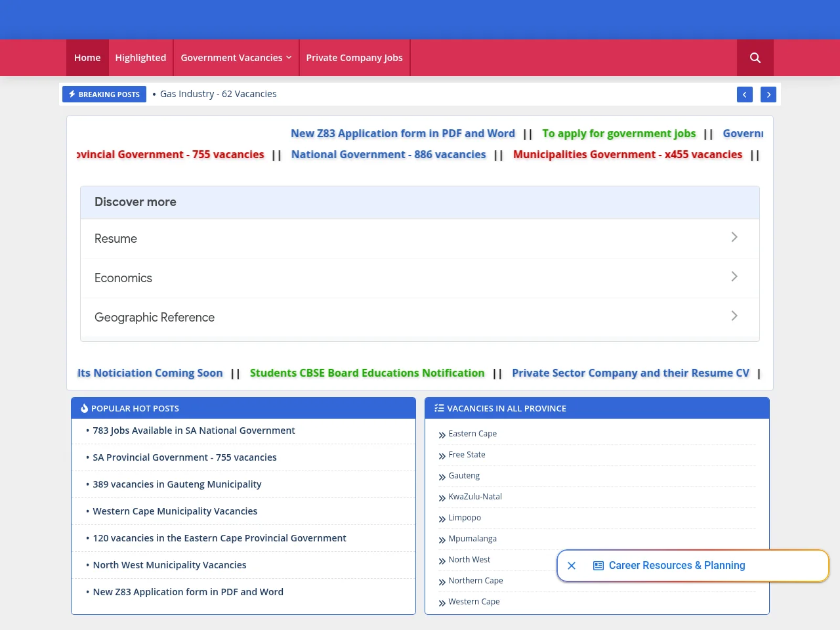Click the news icon in the Career Resources popup
840x630 pixels.
pyautogui.click(x=598, y=566)
